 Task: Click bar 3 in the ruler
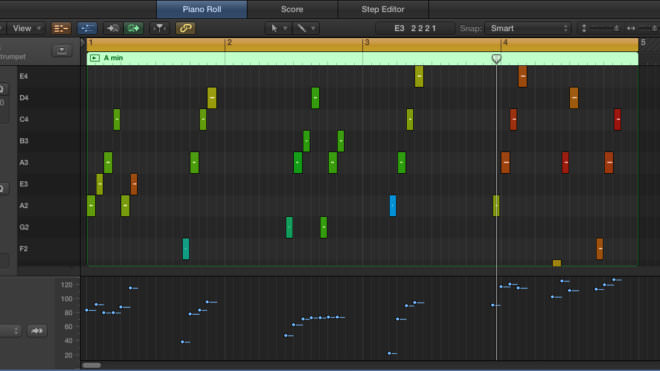367,43
